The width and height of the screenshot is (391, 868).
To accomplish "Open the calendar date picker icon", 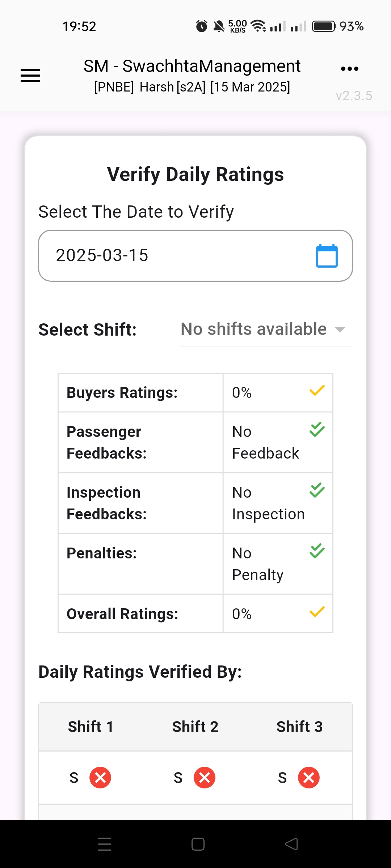I will pyautogui.click(x=327, y=256).
